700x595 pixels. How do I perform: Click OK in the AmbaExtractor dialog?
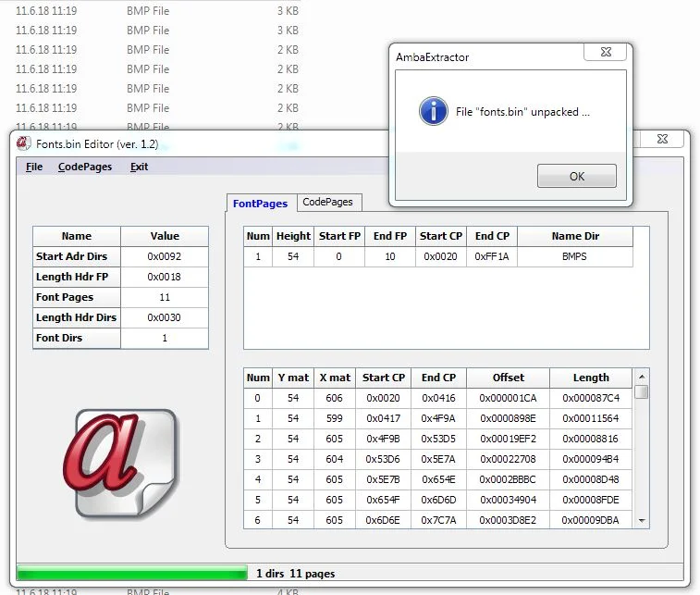point(576,176)
